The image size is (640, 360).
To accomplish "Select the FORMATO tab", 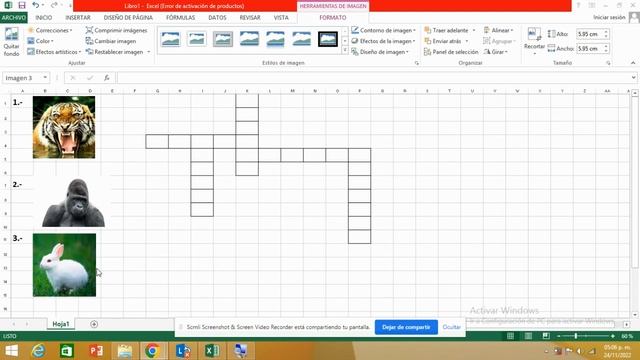I will point(333,18).
